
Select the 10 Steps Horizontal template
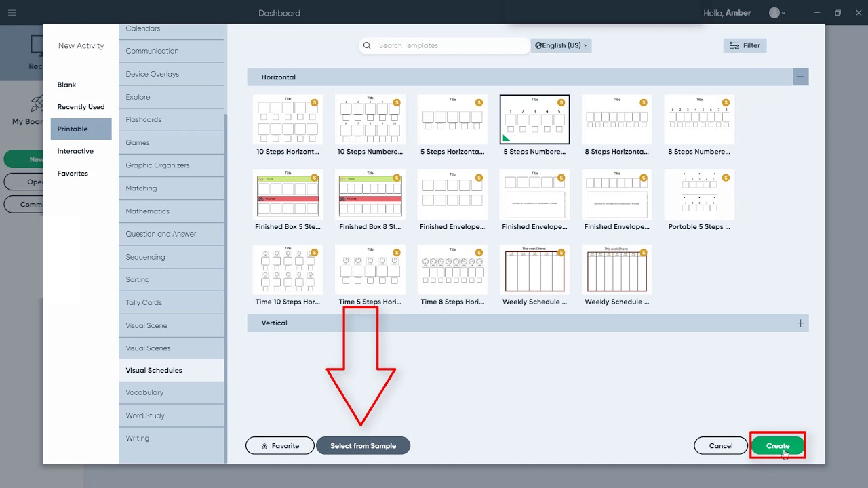[288, 125]
